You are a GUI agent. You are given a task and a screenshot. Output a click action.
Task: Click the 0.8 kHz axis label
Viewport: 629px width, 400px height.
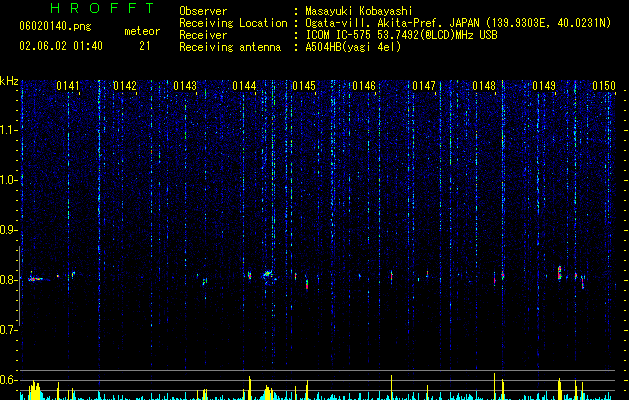point(9,280)
